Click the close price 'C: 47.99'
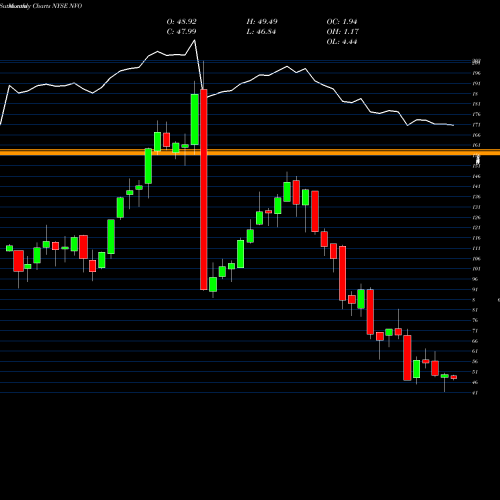Screen dimensions: 500x500 181,32
